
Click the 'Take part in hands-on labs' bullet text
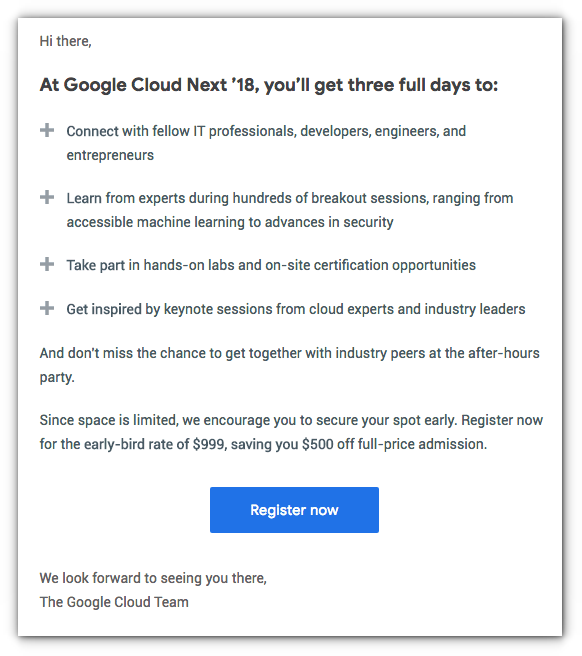point(271,265)
